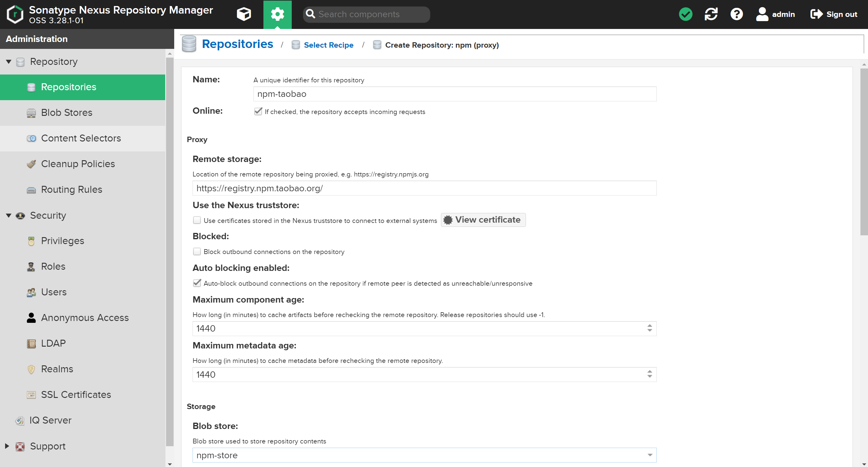868x467 pixels.
Task: Click the main form vertical scrollbar
Action: coord(864,152)
